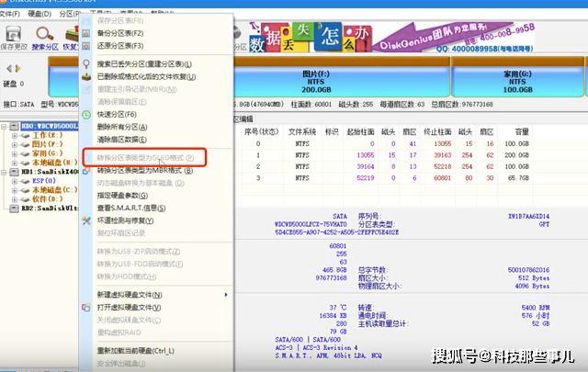The height and width of the screenshot is (372, 588).
Task: Expand the 软件(D:) tree node
Action: pos(15,199)
